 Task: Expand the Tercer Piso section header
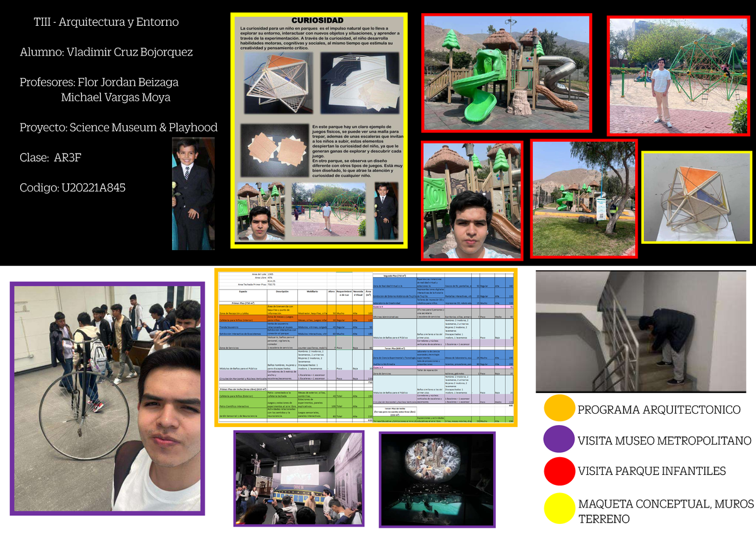(x=394, y=347)
